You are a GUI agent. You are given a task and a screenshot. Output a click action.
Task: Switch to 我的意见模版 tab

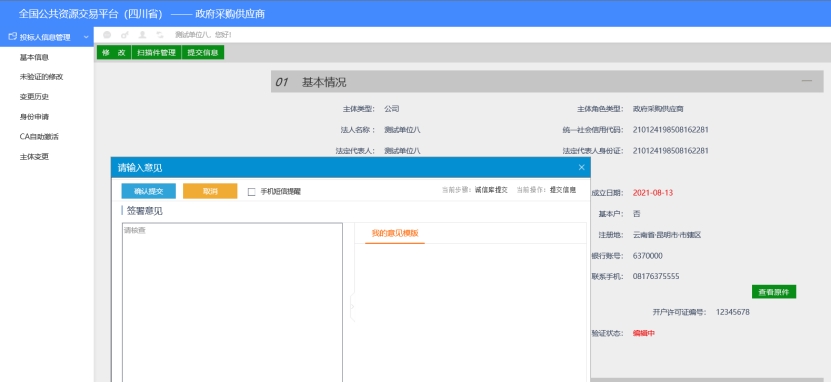coord(395,233)
